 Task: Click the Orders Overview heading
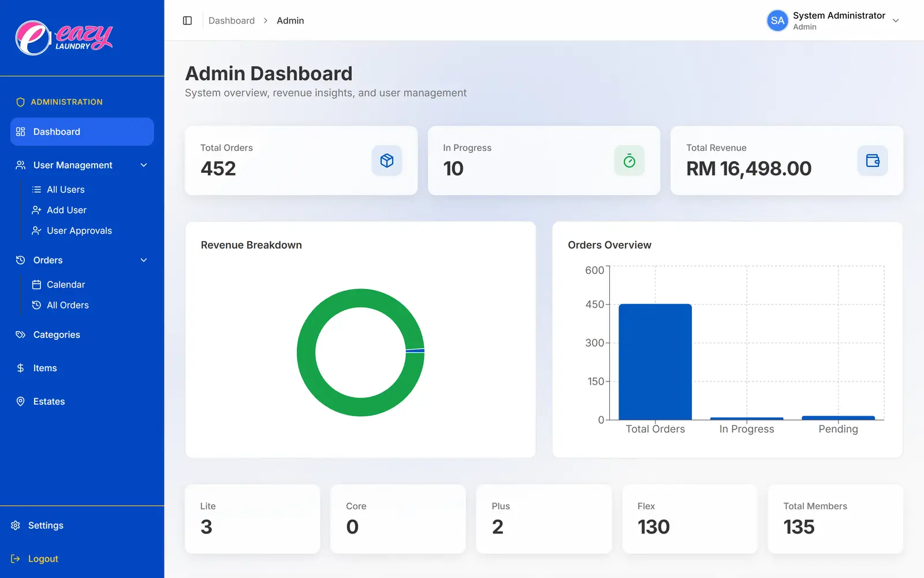click(609, 245)
